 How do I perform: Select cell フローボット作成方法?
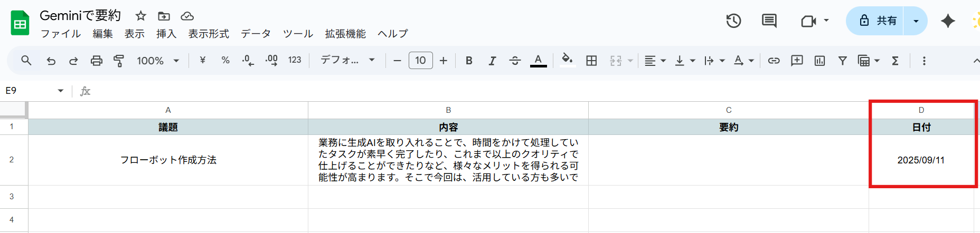click(168, 160)
